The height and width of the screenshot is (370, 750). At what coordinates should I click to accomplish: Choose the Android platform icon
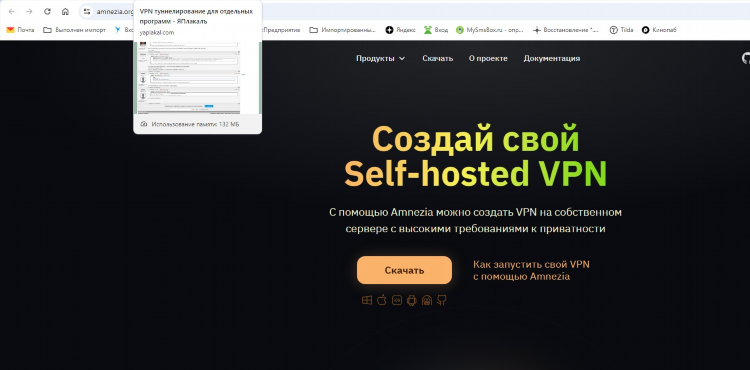(x=411, y=300)
